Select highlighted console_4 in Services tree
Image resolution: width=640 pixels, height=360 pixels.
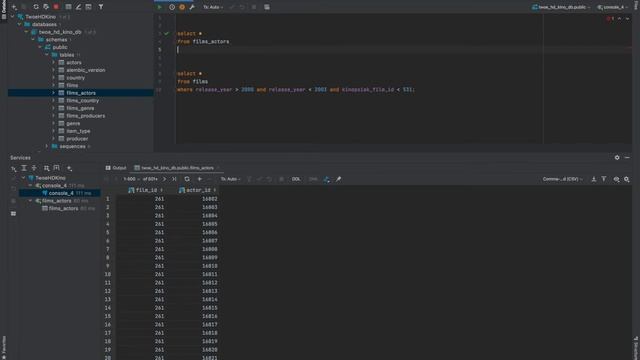pos(61,193)
